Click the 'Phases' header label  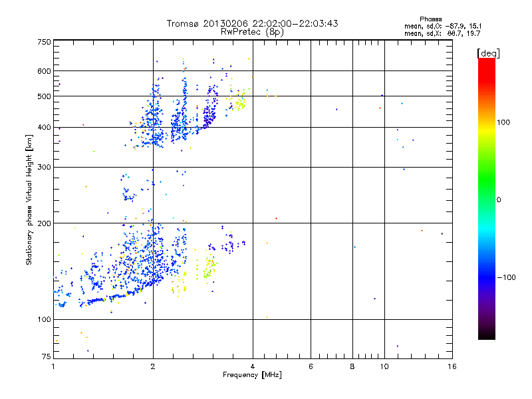click(430, 19)
